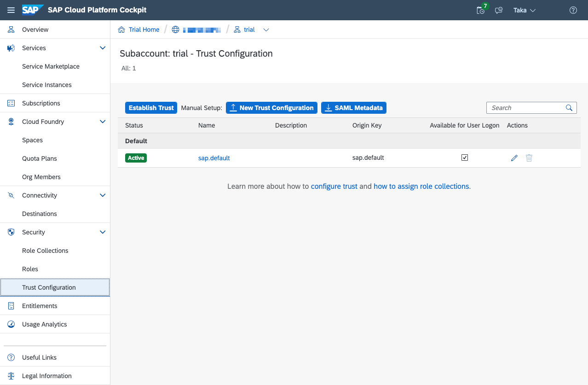The image size is (588, 385).
Task: Collapse the Cloud Foundry section
Action: pos(103,122)
